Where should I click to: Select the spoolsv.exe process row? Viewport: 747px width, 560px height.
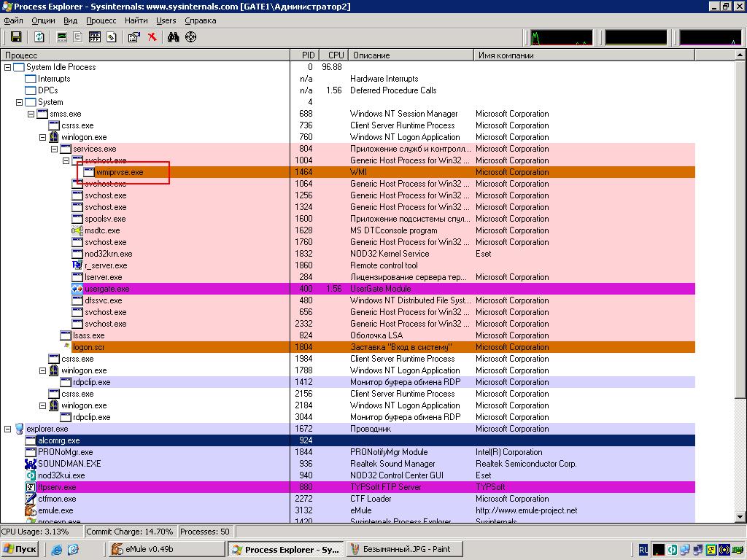tap(348, 219)
